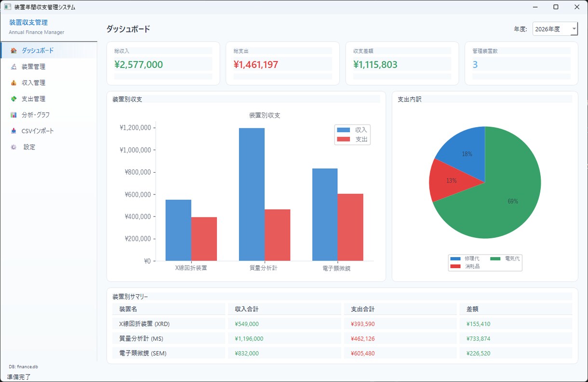Viewport: 588px width, 382px height.
Task: Click the green cash icon beside 支出管理
Action: point(13,99)
